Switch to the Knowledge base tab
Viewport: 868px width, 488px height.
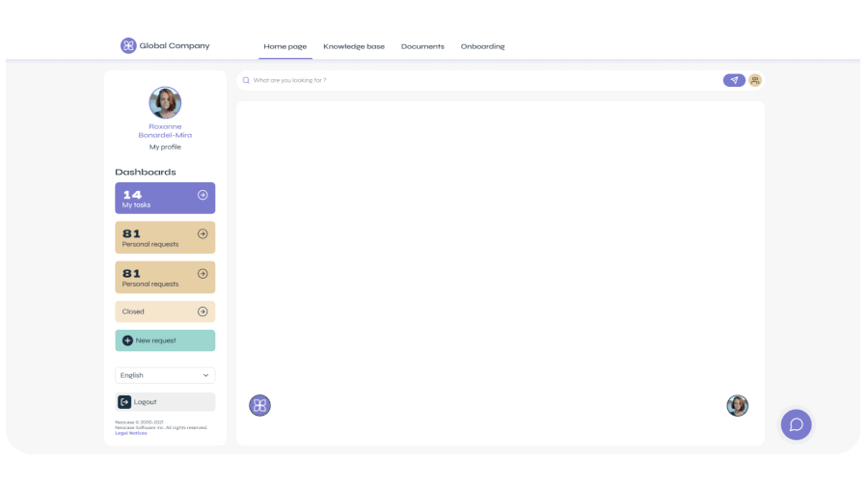(x=354, y=46)
